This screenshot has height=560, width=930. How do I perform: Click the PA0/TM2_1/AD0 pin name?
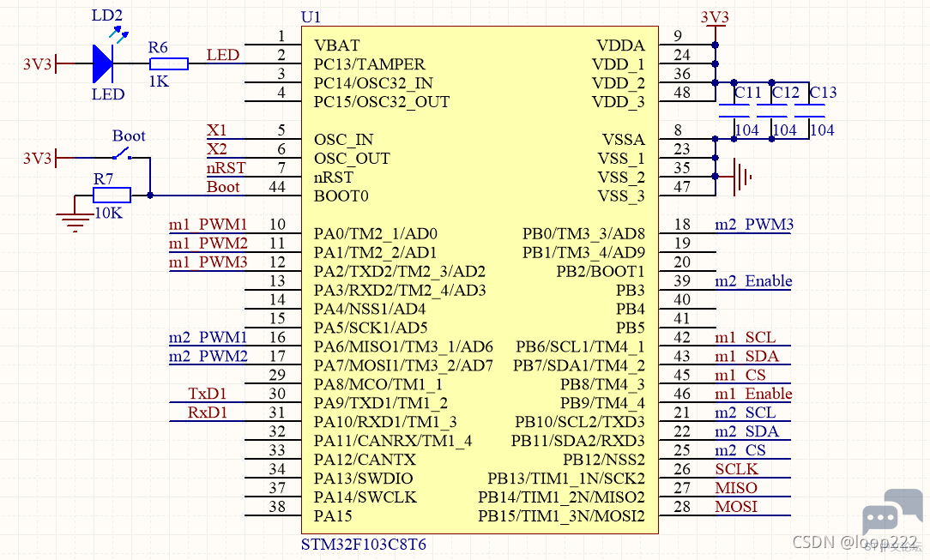pos(376,234)
